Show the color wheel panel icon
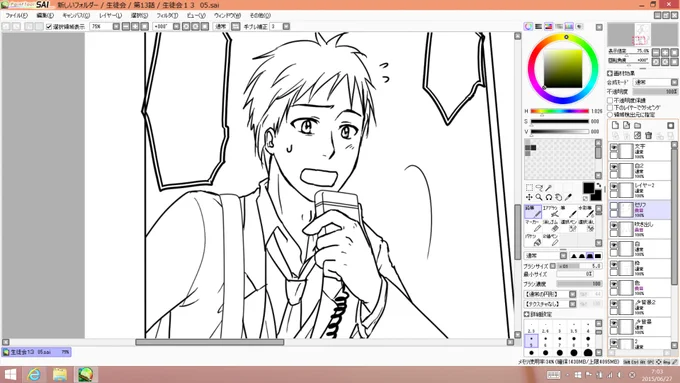Image resolution: width=680 pixels, height=383 pixels. [x=528, y=26]
